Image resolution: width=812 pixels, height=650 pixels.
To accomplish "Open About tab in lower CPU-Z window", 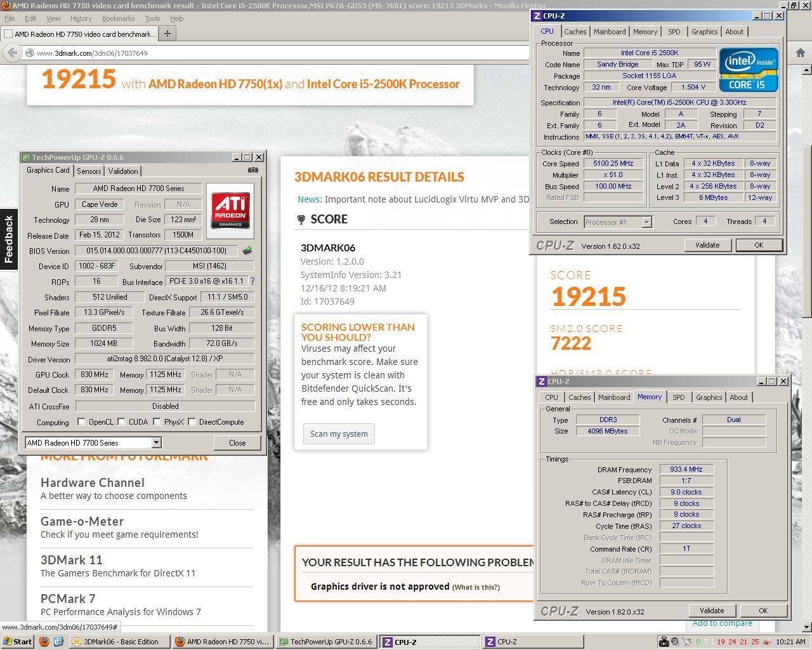I will (738, 397).
